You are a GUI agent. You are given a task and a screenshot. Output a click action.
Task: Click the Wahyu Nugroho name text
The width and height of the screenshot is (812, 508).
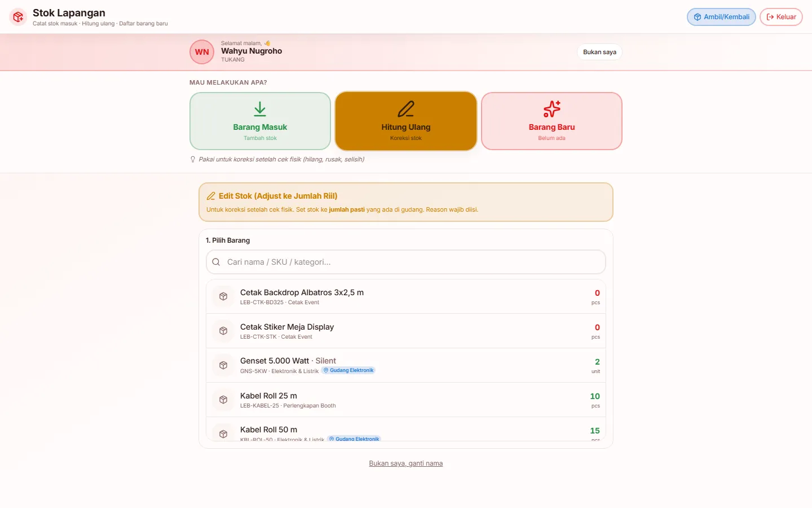[251, 51]
